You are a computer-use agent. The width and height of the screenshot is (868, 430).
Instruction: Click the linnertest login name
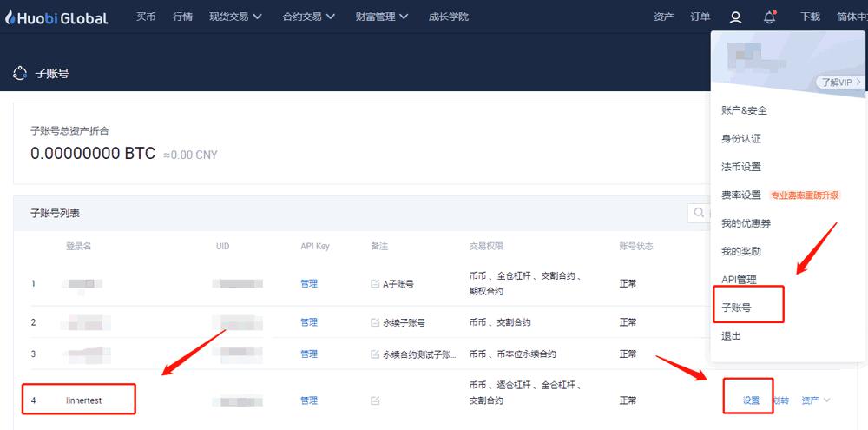click(83, 400)
